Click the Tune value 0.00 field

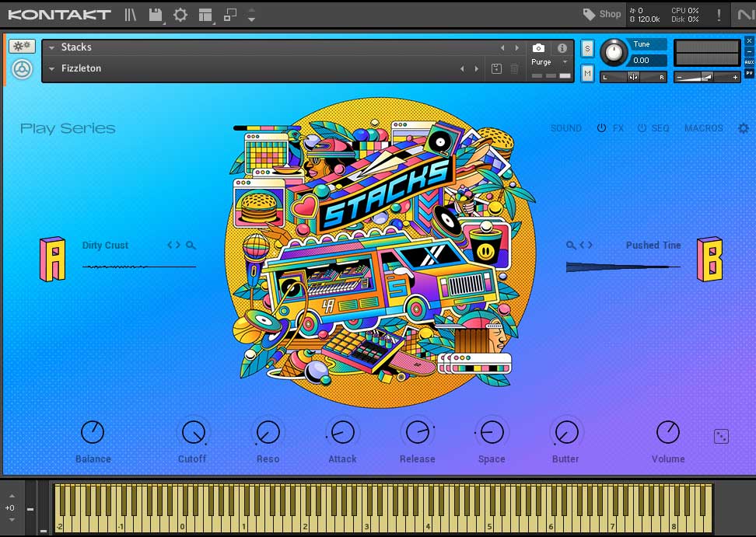[647, 60]
